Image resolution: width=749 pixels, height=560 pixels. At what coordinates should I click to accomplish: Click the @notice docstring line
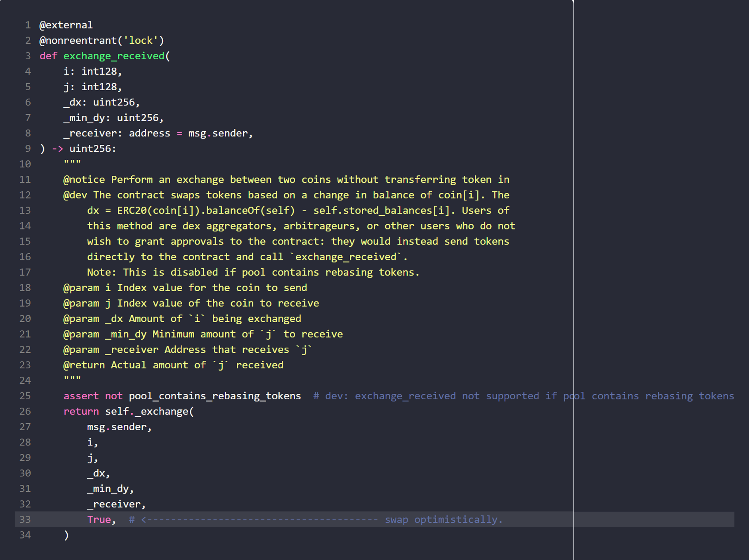coord(287,180)
